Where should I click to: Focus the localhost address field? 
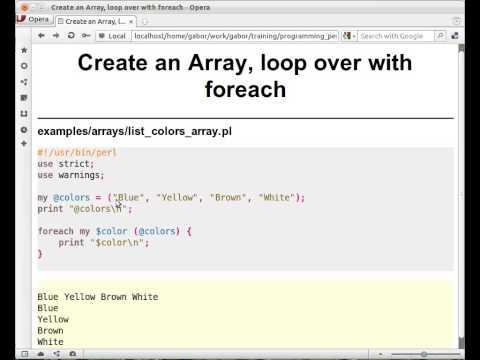235,36
